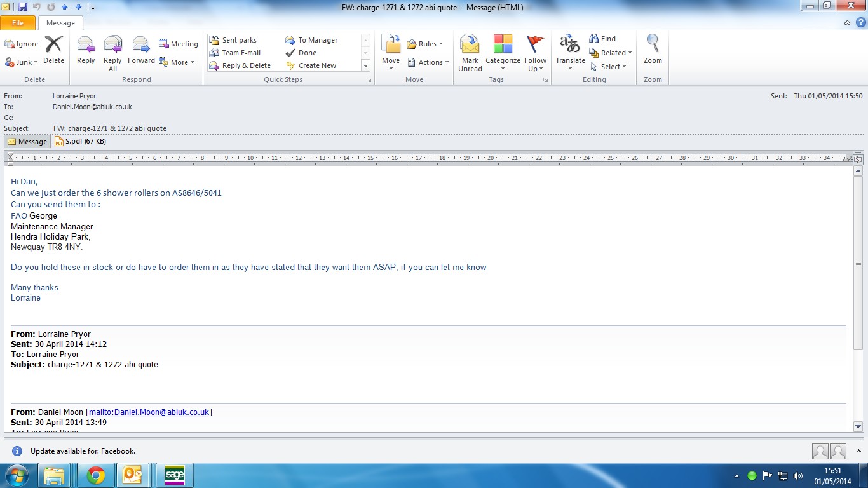Click Ignore conversation button
Viewport: 868px width, 488px height.
[x=22, y=44]
